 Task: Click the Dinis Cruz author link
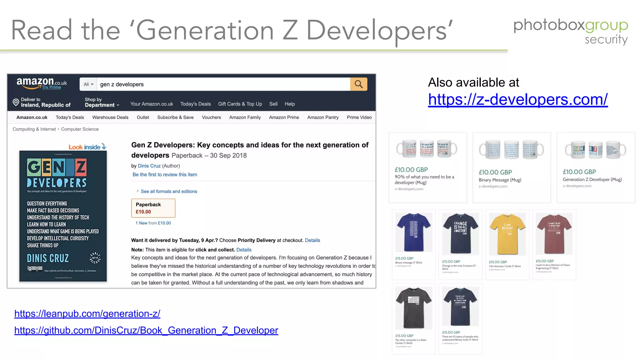(149, 166)
